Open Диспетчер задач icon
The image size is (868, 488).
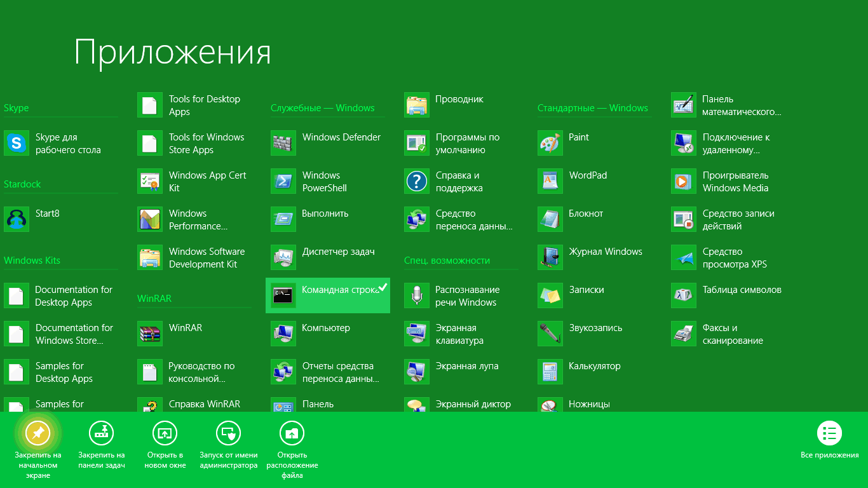coord(283,258)
